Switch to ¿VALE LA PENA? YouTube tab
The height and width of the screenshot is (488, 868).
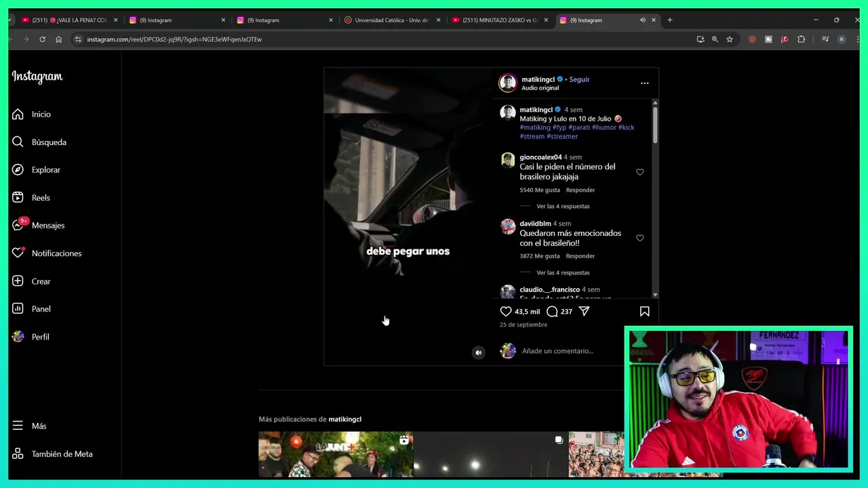(68, 20)
